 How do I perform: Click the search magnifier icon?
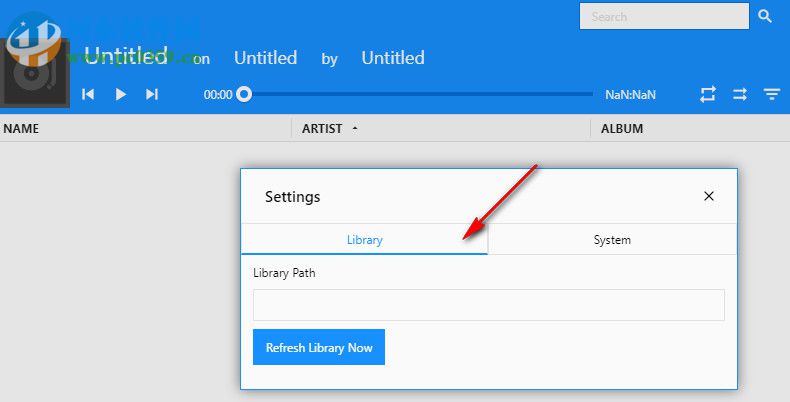[765, 16]
